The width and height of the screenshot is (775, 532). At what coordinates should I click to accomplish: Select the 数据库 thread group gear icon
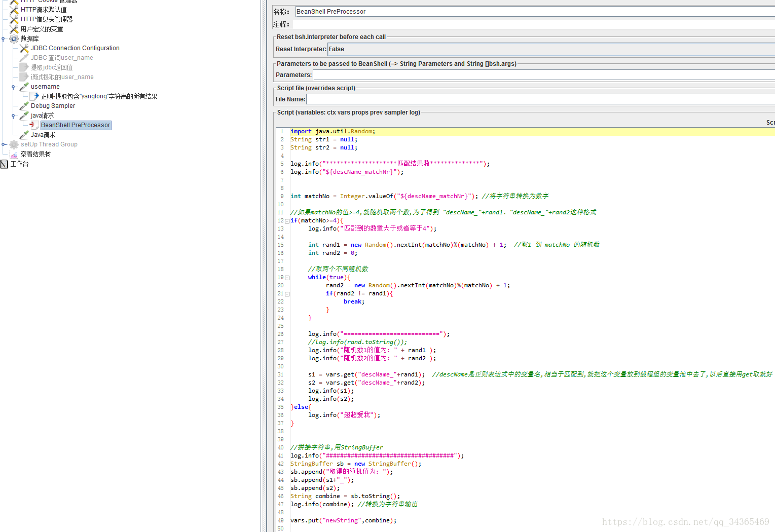[14, 39]
